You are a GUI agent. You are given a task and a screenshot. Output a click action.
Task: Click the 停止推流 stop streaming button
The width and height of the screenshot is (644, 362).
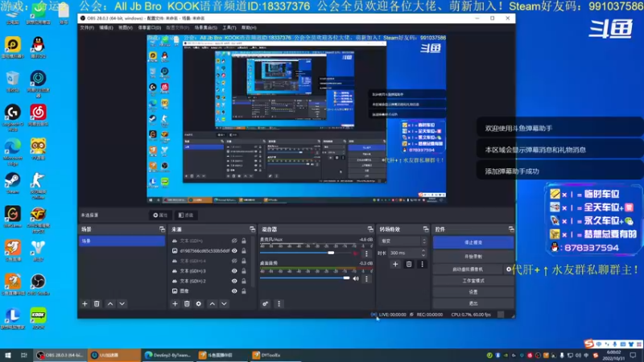pyautogui.click(x=473, y=243)
